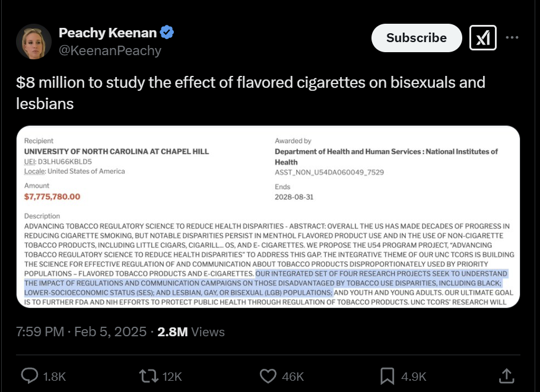This screenshot has width=540, height=392.
Task: Click the $7,775,780.00 amount in the image
Action: 52,196
